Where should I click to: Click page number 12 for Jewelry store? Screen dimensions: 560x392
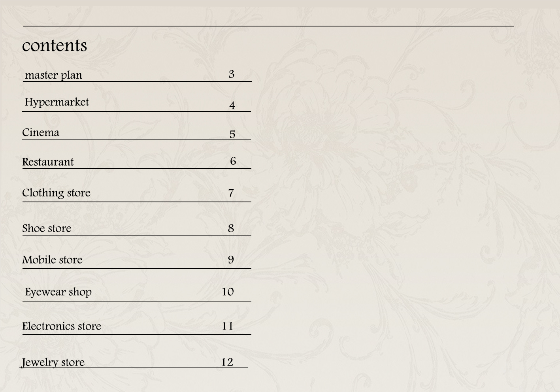pyautogui.click(x=227, y=362)
